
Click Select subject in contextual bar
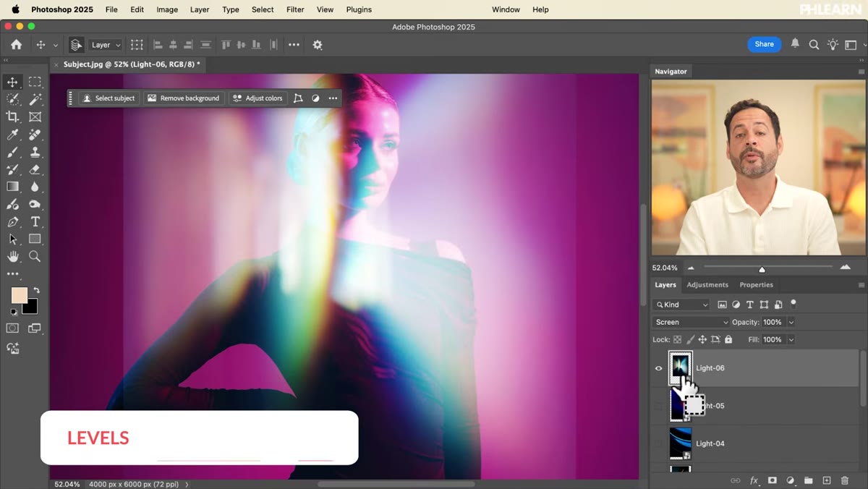coord(109,98)
